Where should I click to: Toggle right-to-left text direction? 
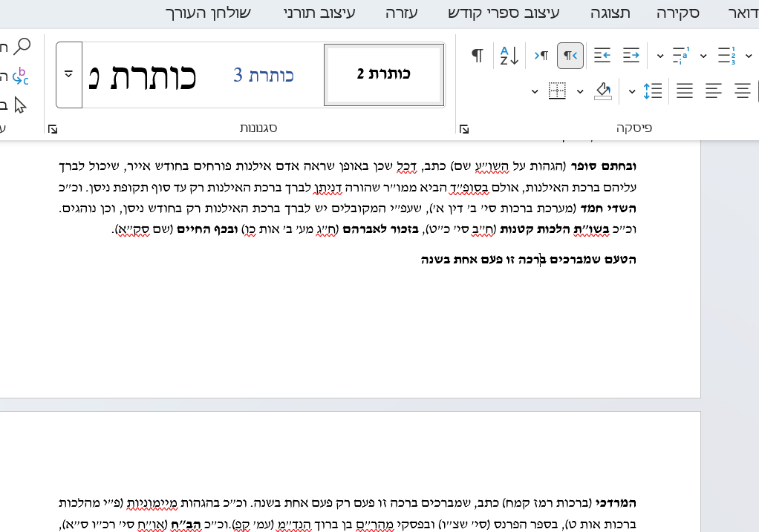click(x=570, y=55)
